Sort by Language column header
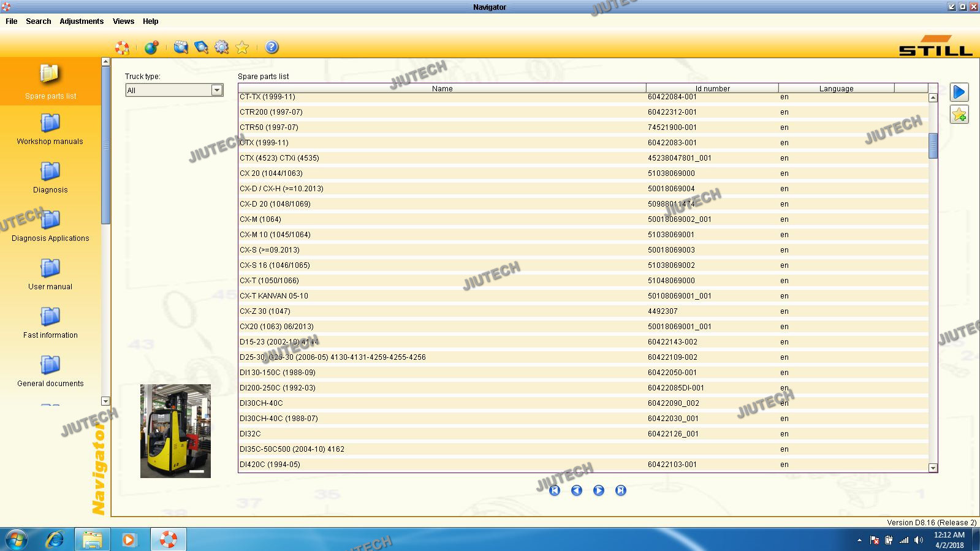The height and width of the screenshot is (551, 980). coord(836,88)
